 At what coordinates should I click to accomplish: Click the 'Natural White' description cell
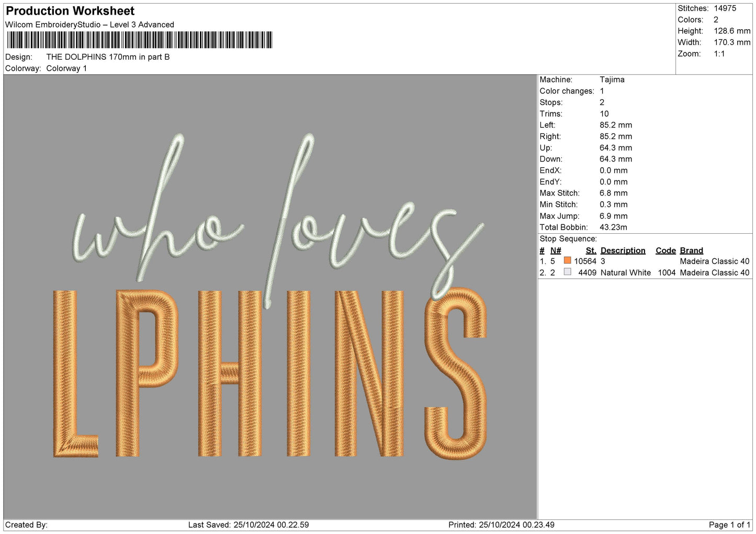626,273
